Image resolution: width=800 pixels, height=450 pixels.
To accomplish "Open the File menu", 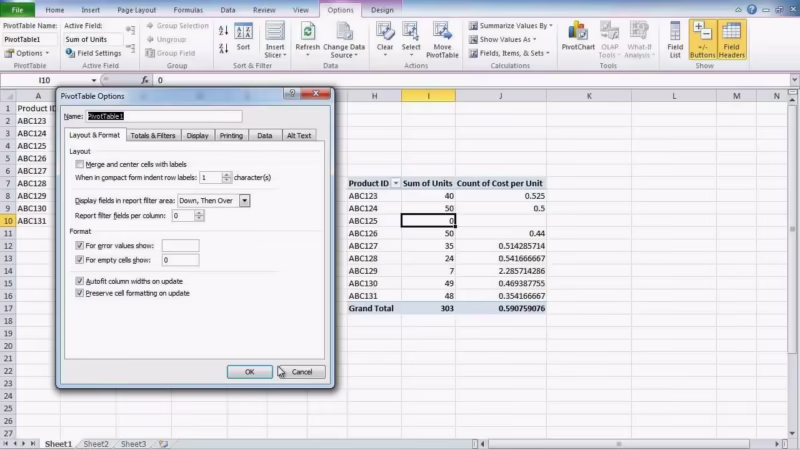I will [x=17, y=10].
